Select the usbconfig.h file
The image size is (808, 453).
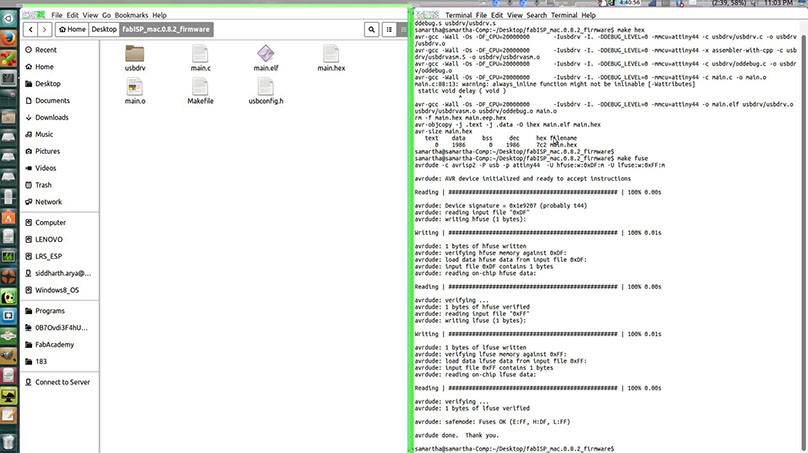(266, 91)
